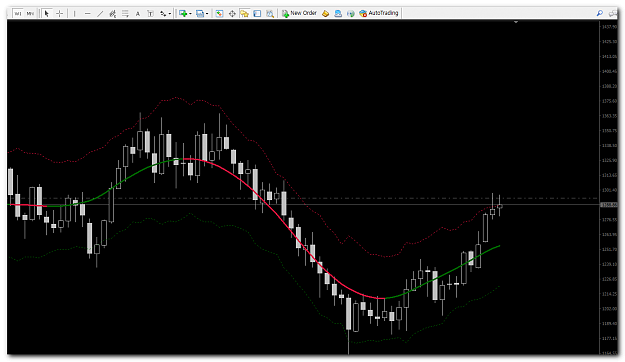625x362 pixels.
Task: Toggle the AutoTrading button
Action: (379, 13)
